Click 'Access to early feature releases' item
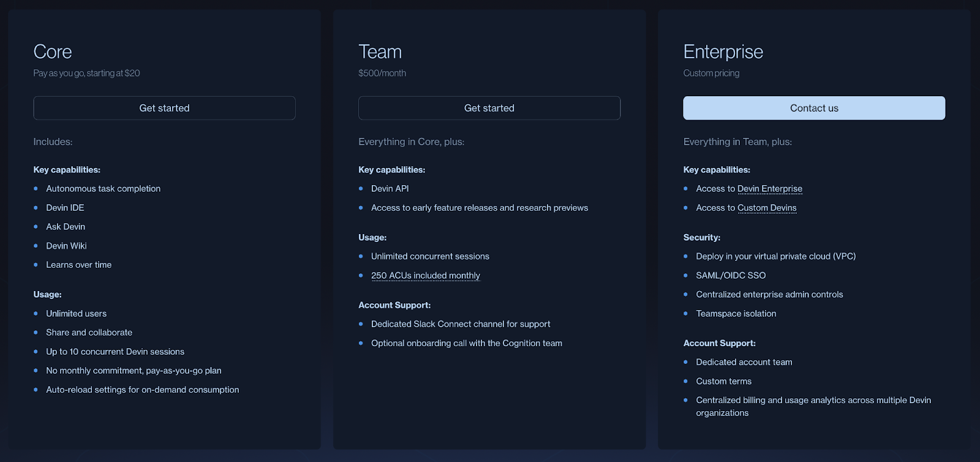 [480, 208]
